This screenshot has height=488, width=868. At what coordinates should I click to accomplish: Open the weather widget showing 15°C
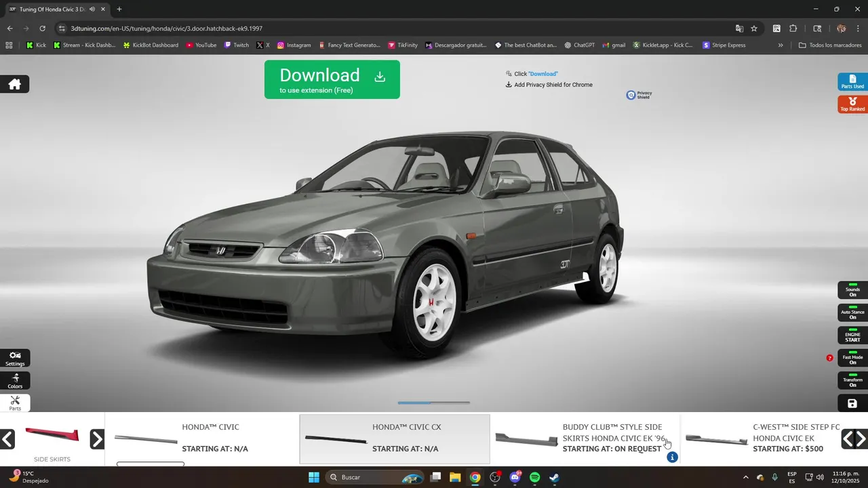click(x=30, y=476)
